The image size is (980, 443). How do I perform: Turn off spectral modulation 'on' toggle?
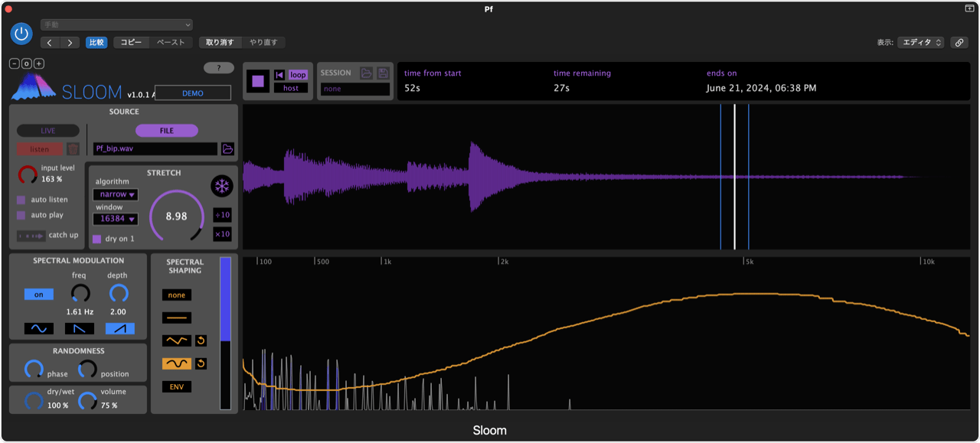(x=39, y=294)
